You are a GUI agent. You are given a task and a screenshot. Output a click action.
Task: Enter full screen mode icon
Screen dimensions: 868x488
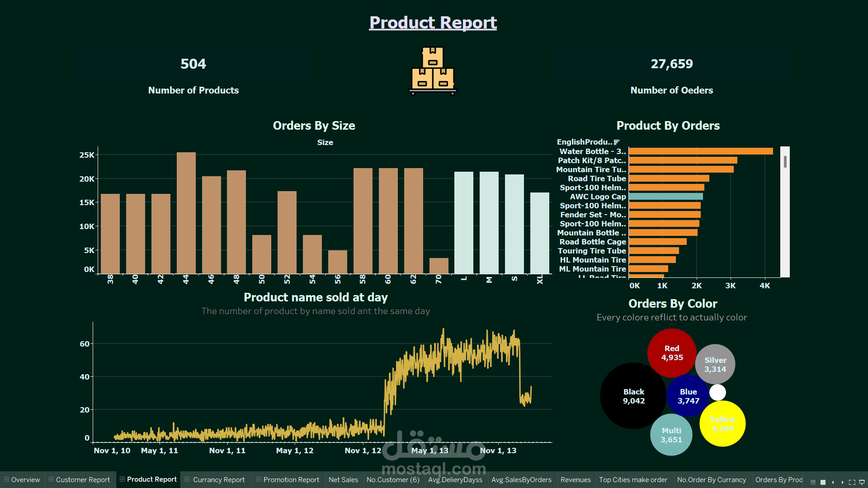(852, 482)
